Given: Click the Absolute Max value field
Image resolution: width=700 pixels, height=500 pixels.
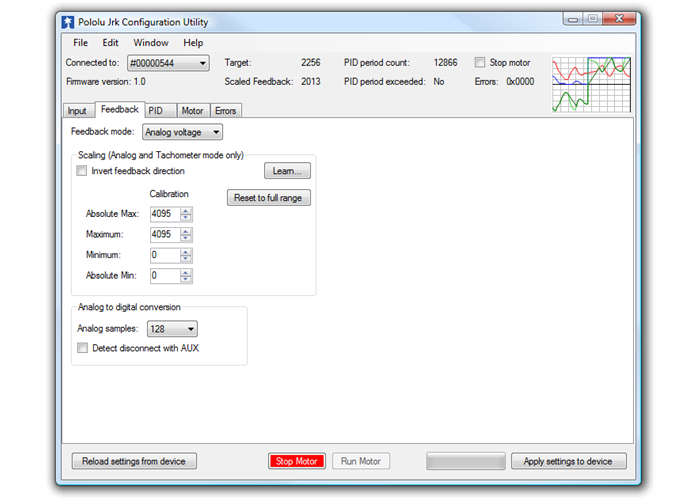Looking at the screenshot, I should [163, 214].
